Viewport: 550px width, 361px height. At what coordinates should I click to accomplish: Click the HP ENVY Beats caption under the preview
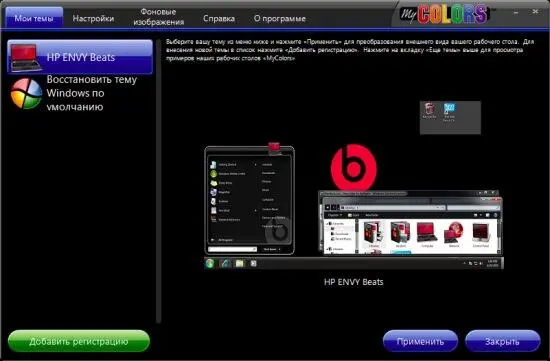pos(354,282)
